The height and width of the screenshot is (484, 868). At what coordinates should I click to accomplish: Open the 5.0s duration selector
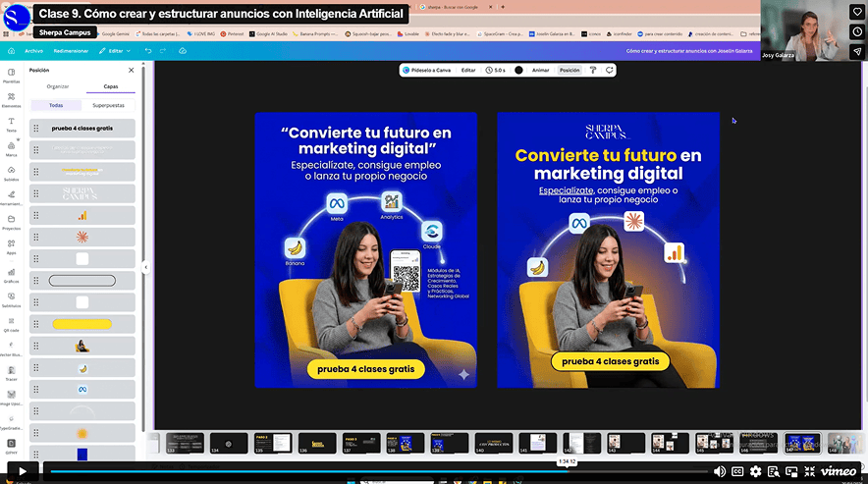coord(496,71)
